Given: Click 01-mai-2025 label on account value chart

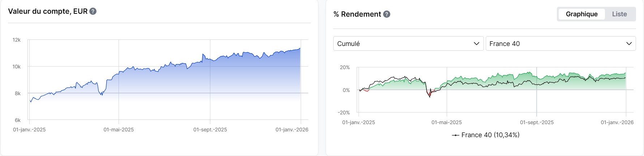Looking at the screenshot, I should tap(119, 130).
